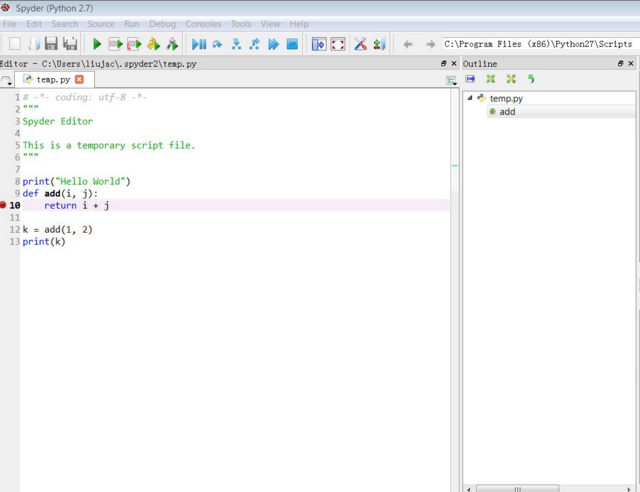
Task: Open the Debug menu
Action: click(x=162, y=24)
